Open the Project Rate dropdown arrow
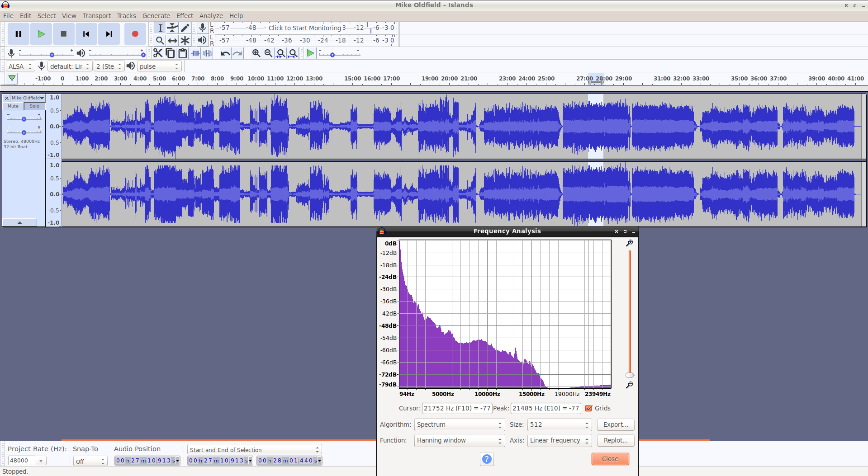The width and height of the screenshot is (868, 476). pos(41,461)
